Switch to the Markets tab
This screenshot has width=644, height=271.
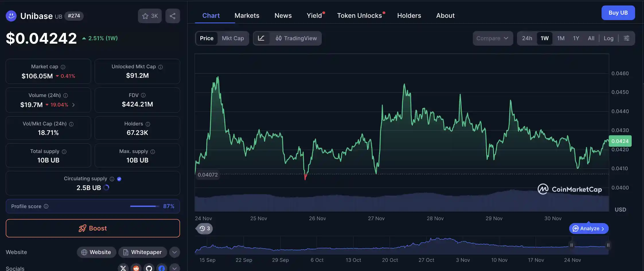tap(247, 16)
